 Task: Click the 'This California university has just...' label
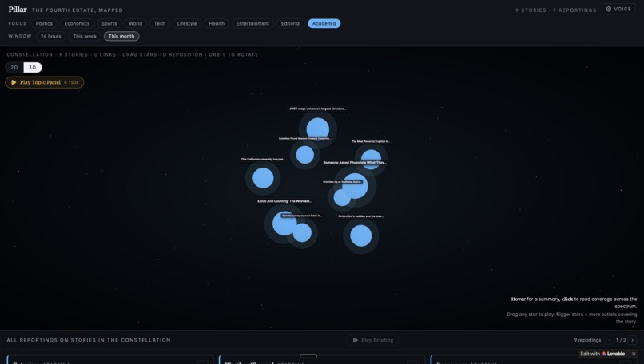click(263, 159)
